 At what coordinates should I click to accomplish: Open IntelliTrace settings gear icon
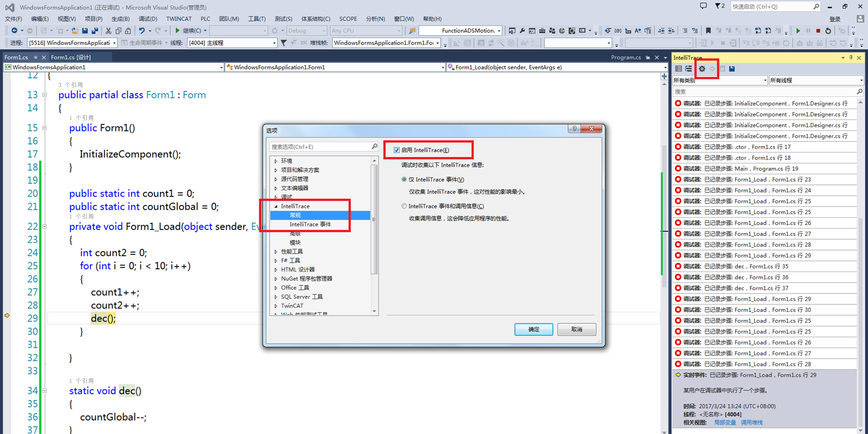[702, 69]
